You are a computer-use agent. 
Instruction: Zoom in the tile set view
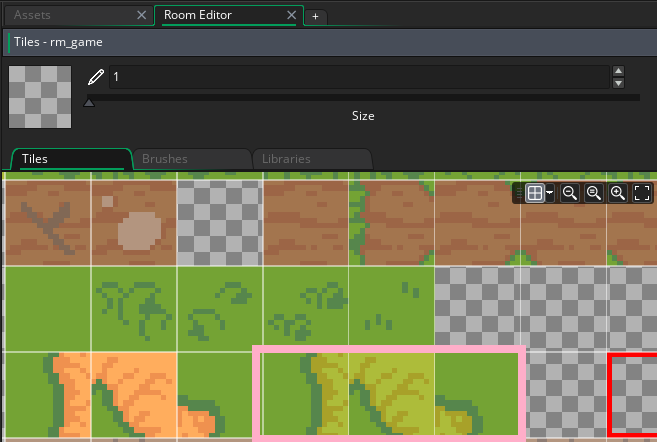pos(618,193)
